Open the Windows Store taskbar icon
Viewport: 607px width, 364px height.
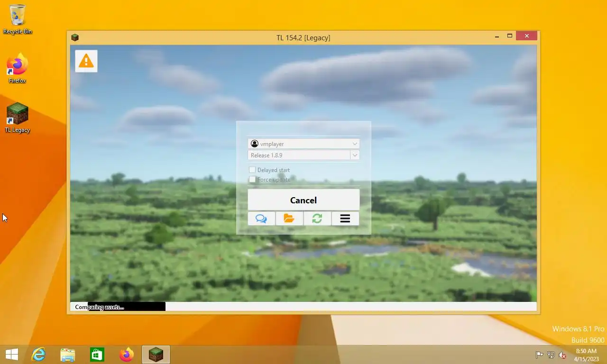(97, 355)
